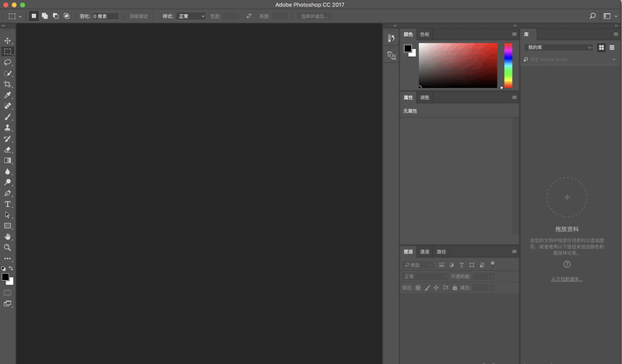
Task: Select the Hand tool
Action: [x=8, y=236]
